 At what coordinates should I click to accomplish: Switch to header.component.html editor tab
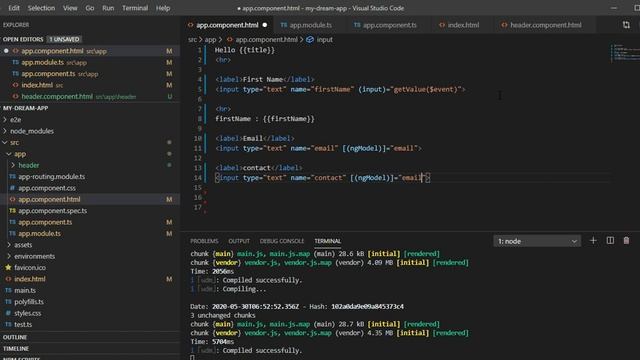[x=545, y=25]
